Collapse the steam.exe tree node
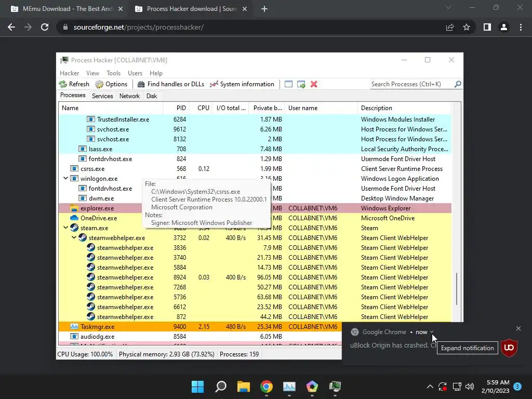 (x=66, y=228)
